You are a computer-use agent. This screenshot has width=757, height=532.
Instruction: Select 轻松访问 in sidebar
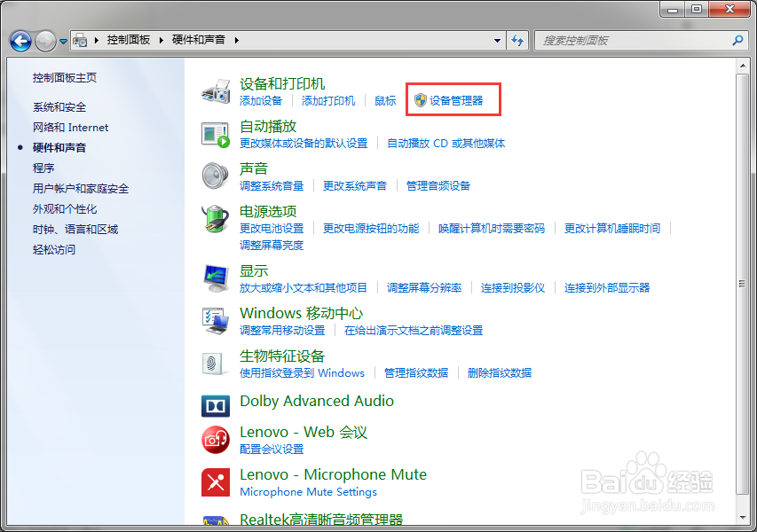tap(54, 249)
